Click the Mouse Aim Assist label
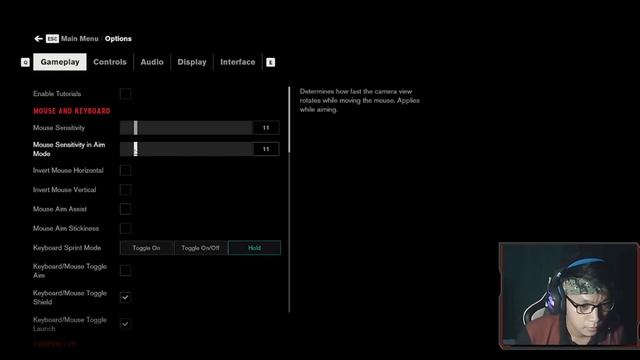 60,209
